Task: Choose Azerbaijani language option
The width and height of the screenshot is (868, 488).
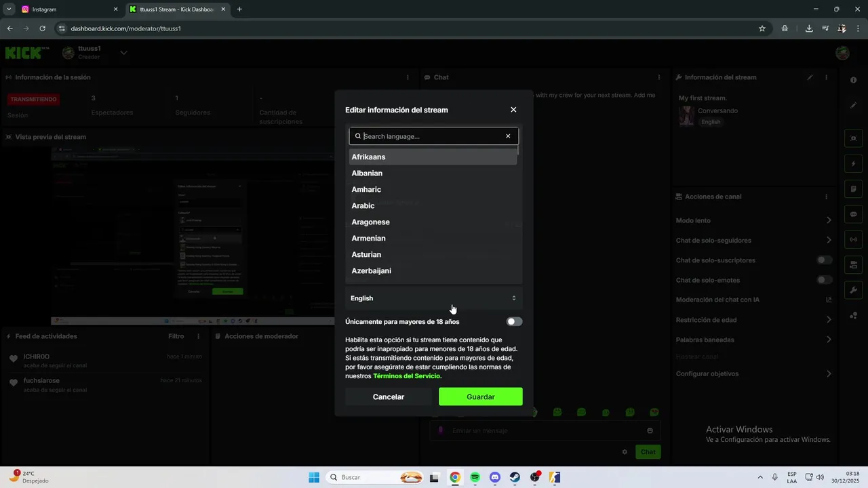Action: 433,270
